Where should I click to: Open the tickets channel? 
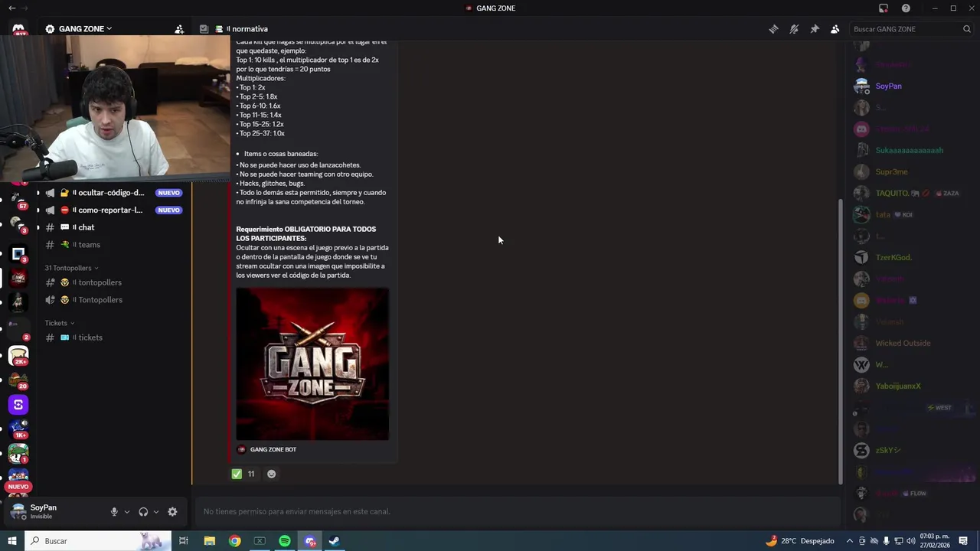(113, 337)
